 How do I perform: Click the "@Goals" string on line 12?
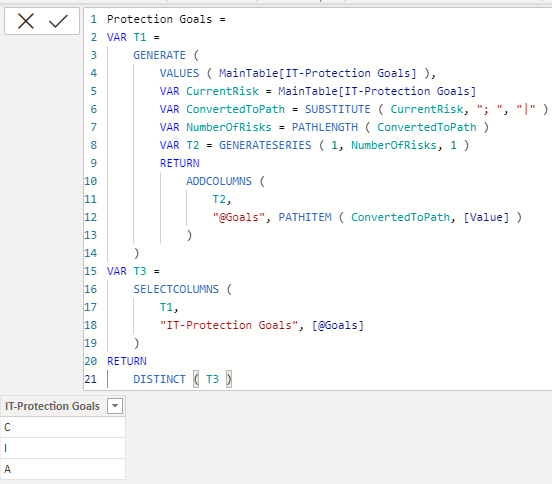click(x=239, y=217)
